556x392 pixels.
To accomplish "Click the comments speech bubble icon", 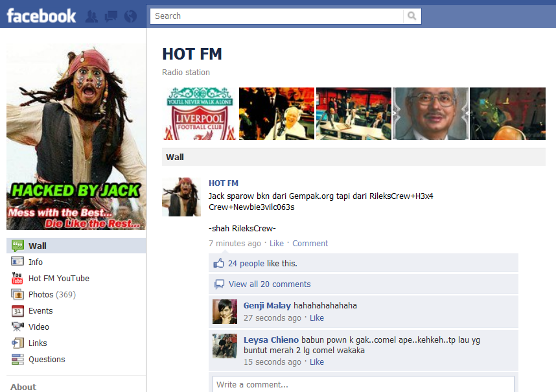I will (219, 284).
